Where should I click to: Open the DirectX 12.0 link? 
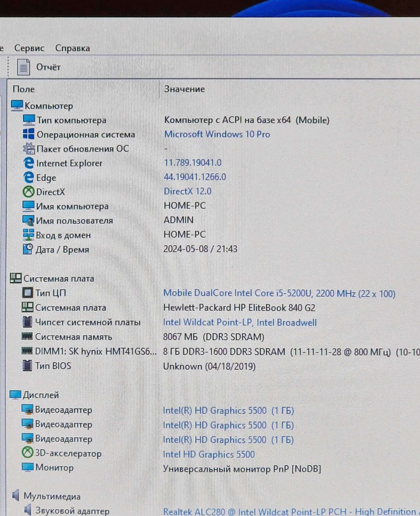(x=187, y=191)
